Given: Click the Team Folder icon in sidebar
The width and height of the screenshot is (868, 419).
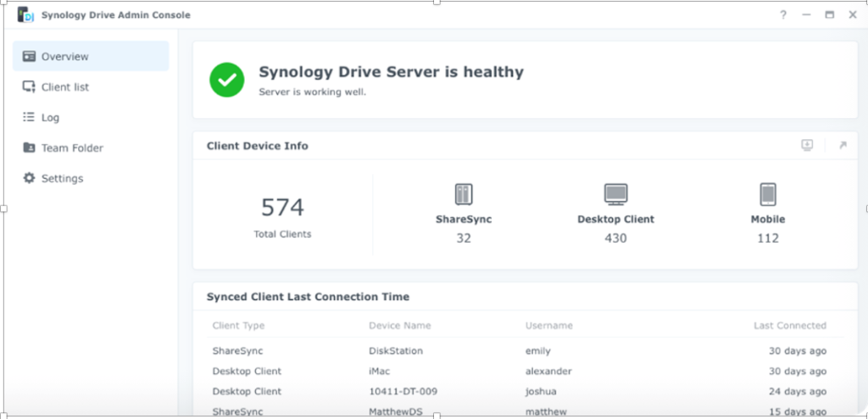Looking at the screenshot, I should 29,148.
